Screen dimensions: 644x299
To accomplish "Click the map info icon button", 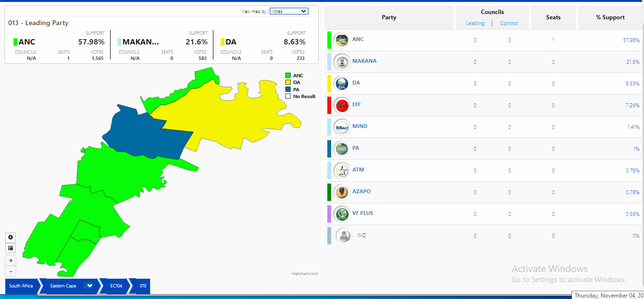I will coord(11,237).
